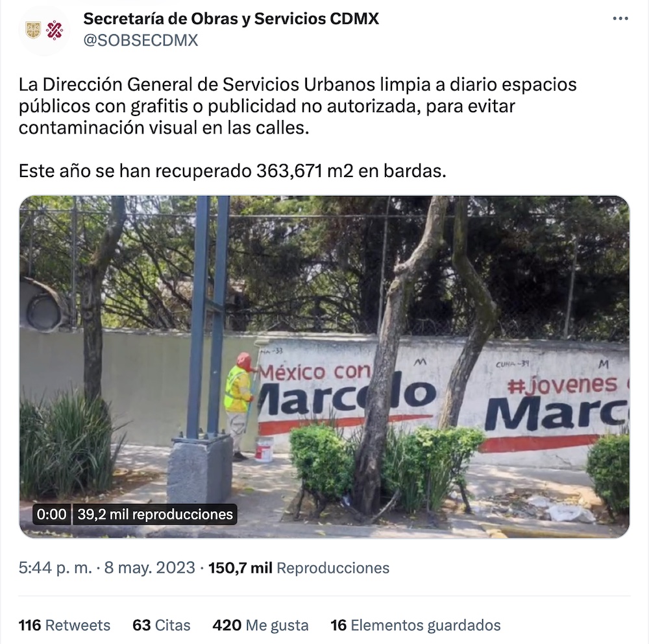The image size is (649, 644).
Task: Click the 0:00 video time badge
Action: 51,514
